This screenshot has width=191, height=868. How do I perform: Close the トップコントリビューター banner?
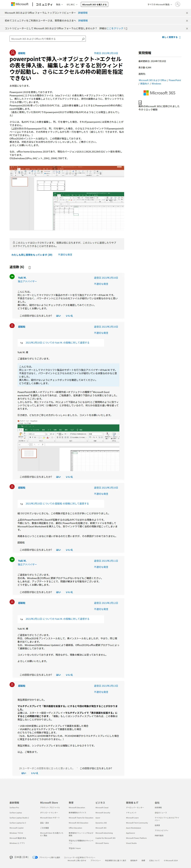tap(187, 13)
